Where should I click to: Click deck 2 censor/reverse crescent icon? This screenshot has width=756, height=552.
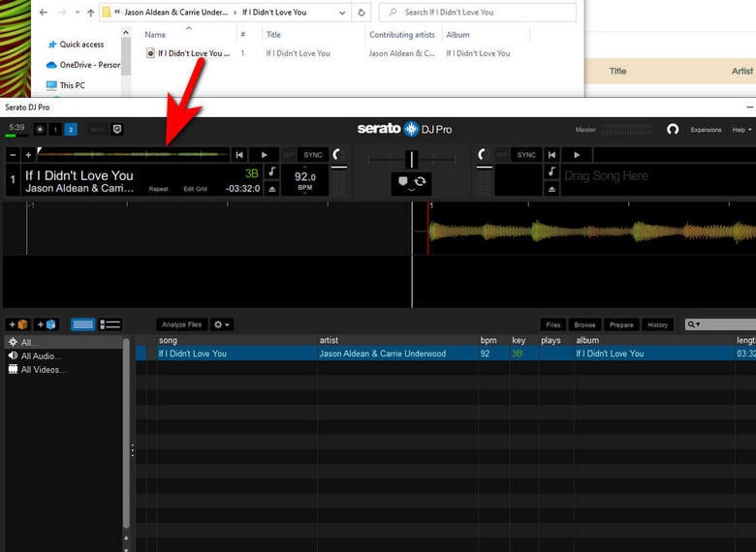click(482, 155)
